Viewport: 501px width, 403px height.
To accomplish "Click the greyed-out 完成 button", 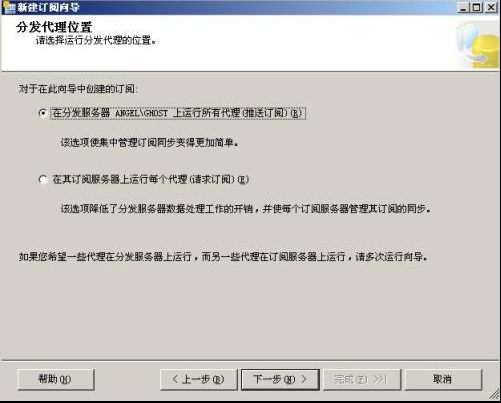I will click(x=362, y=379).
